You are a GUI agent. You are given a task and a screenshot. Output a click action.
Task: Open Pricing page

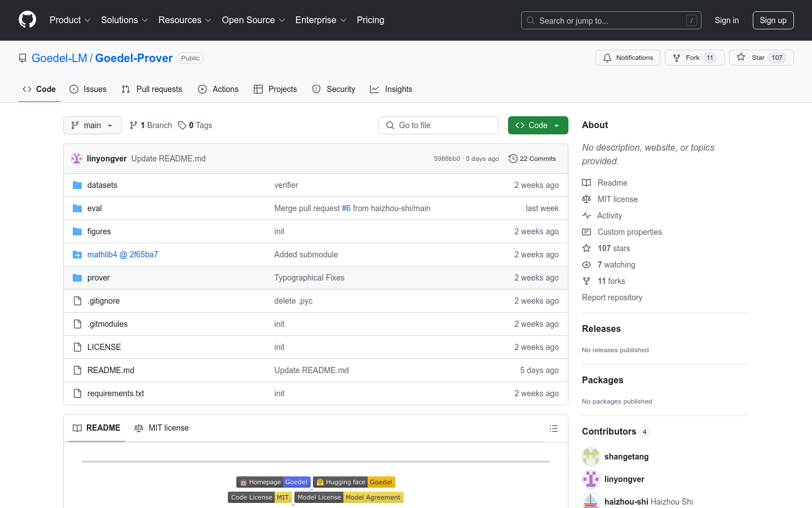click(x=370, y=20)
